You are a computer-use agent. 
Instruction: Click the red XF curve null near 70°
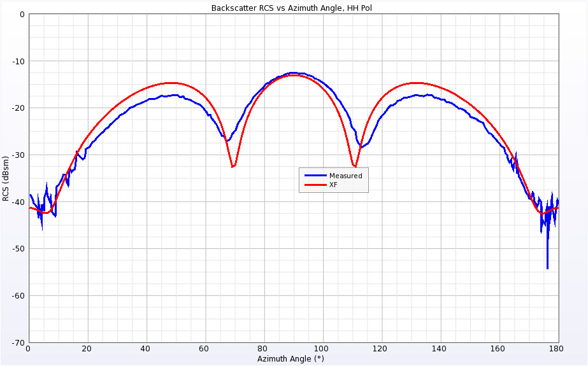coord(233,165)
